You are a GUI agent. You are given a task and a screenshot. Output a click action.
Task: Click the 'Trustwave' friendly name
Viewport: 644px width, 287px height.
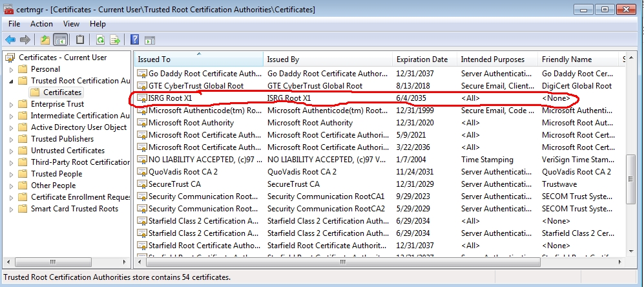(559, 184)
